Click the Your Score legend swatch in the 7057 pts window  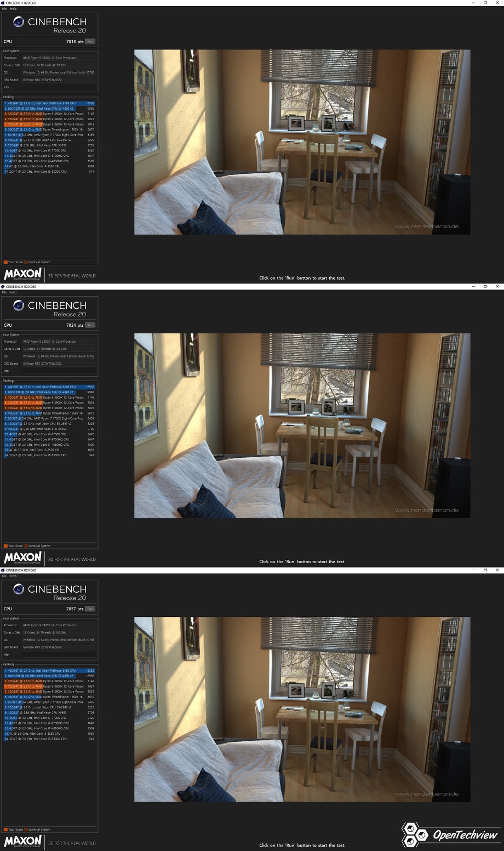coord(5,830)
